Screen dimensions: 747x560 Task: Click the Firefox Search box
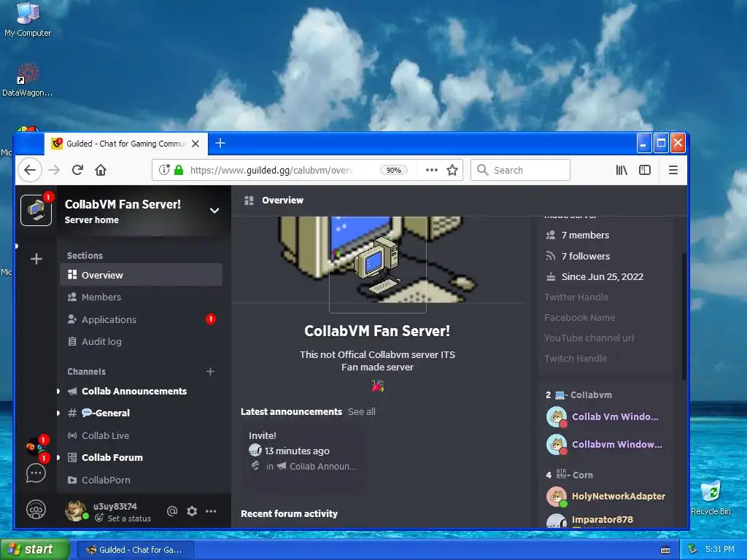[x=520, y=170]
